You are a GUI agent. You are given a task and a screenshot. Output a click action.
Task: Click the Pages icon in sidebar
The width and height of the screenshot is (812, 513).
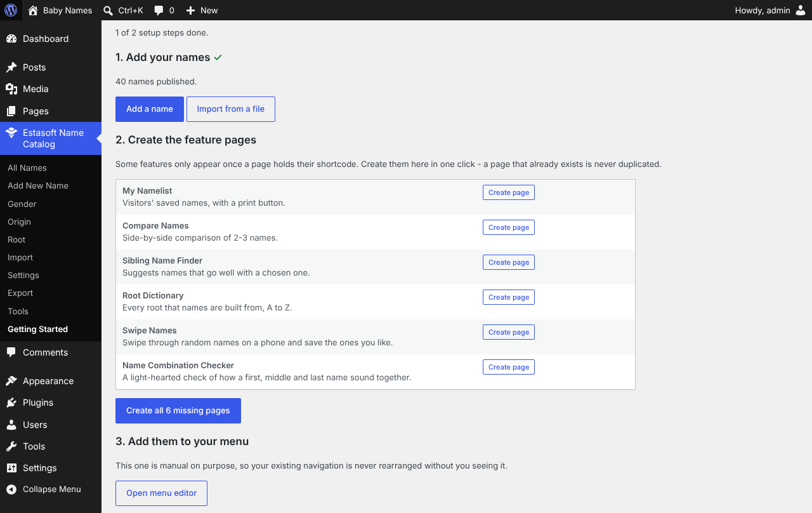(11, 111)
